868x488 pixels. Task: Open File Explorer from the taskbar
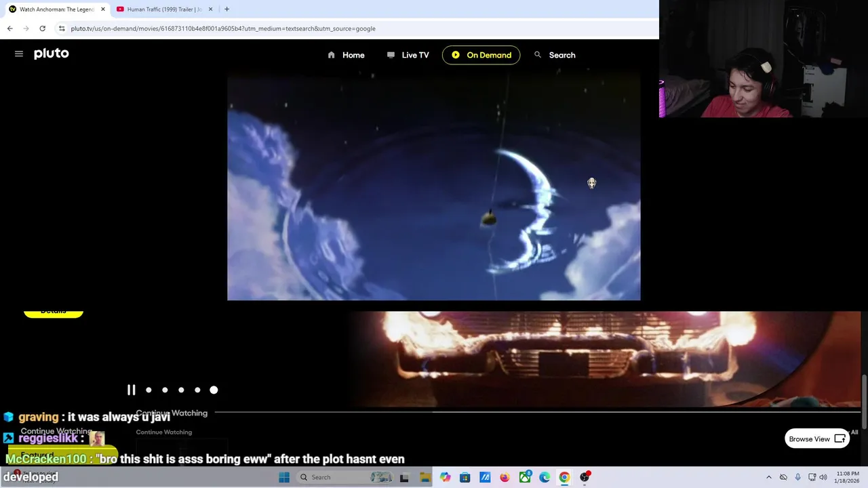coord(425,477)
